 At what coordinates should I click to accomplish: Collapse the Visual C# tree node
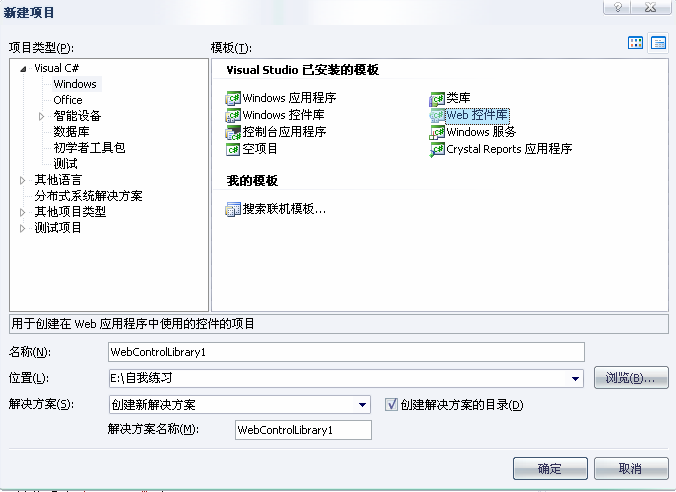pos(23,69)
